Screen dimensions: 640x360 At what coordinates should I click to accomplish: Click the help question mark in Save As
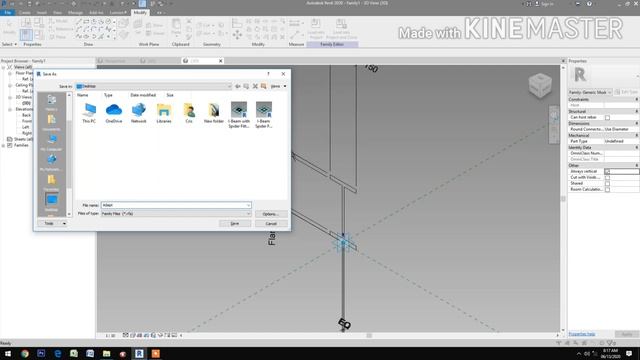[x=268, y=74]
